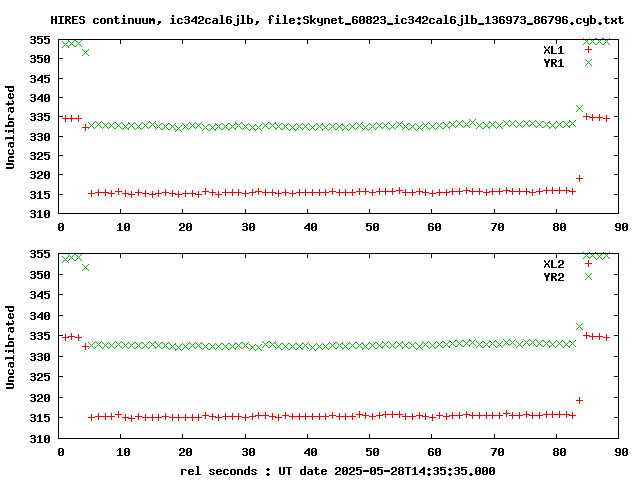640x480 pixels.
Task: Click the red plus marker beside XL2 legend
Action: click(x=588, y=264)
